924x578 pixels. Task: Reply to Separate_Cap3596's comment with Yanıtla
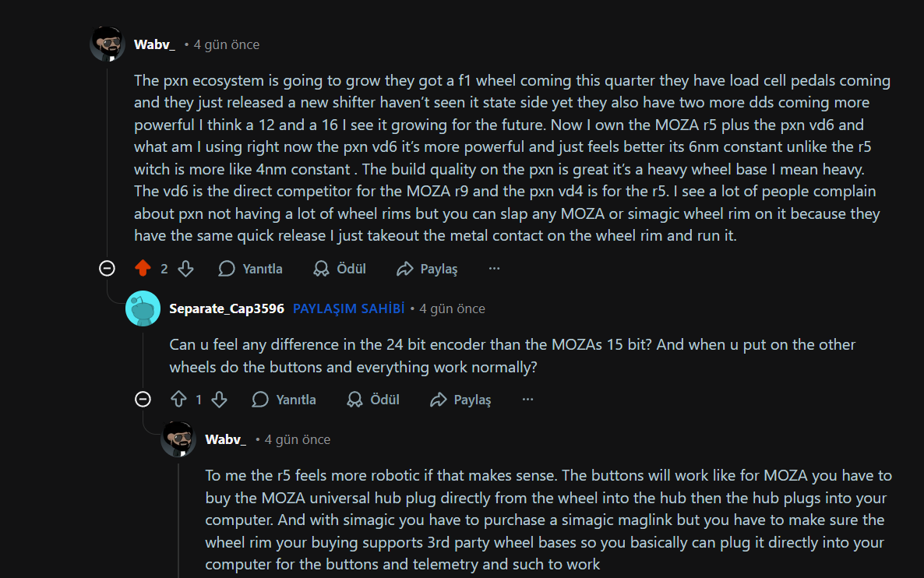click(x=284, y=400)
